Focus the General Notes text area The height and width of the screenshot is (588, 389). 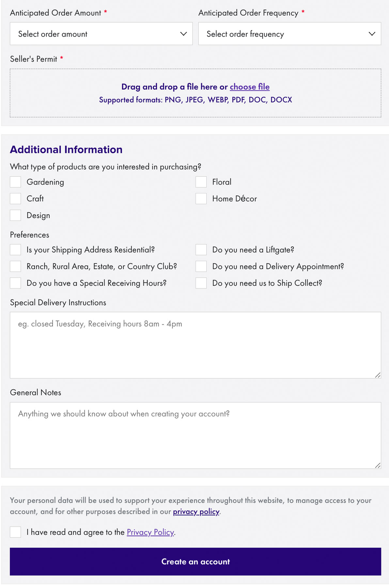(x=195, y=435)
